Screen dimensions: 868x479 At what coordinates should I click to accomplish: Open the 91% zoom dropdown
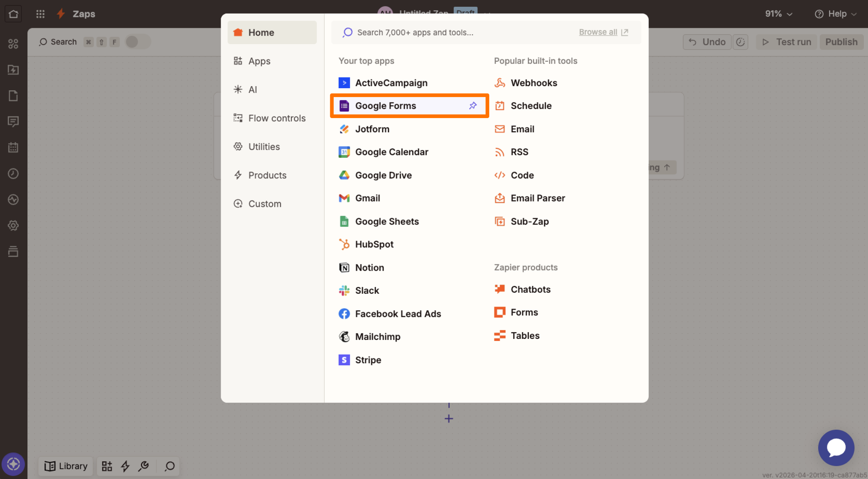point(778,14)
